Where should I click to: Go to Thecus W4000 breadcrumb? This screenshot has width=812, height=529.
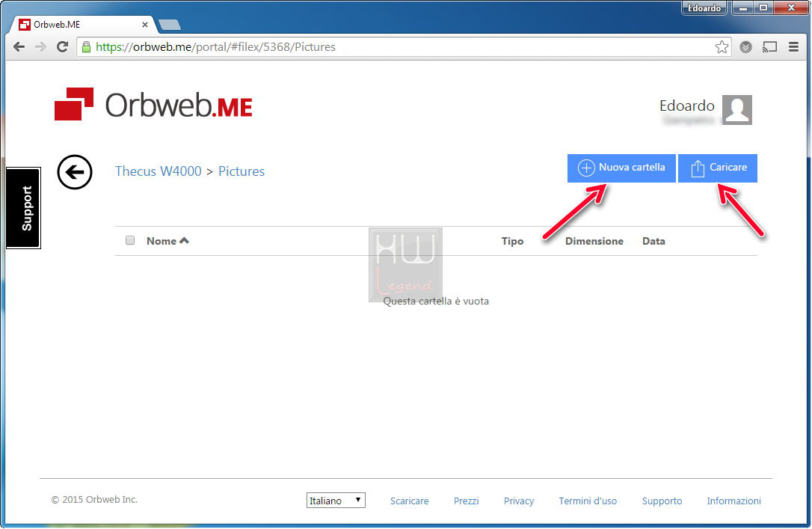158,171
